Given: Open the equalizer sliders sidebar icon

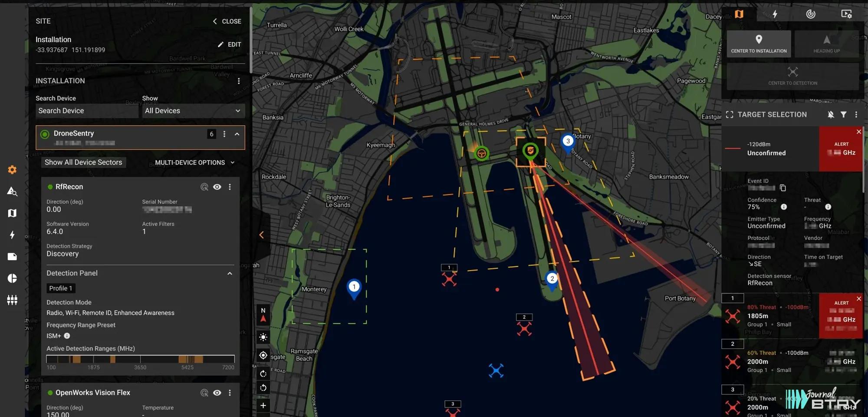Looking at the screenshot, I should pyautogui.click(x=12, y=300).
